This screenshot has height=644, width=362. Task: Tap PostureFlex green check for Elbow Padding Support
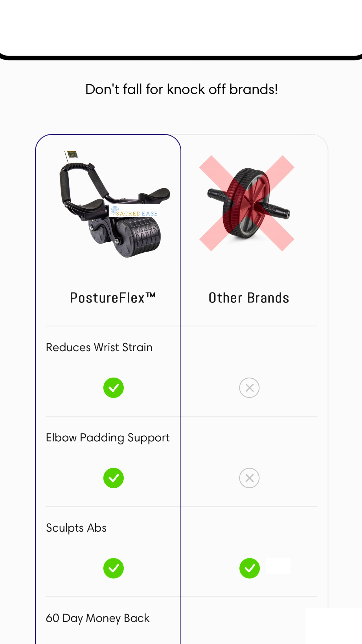[x=114, y=478]
